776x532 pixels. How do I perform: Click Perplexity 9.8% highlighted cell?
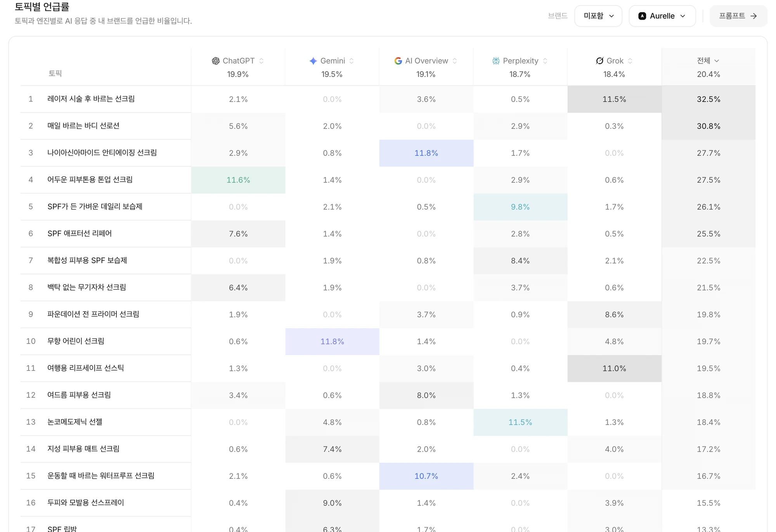pos(520,207)
